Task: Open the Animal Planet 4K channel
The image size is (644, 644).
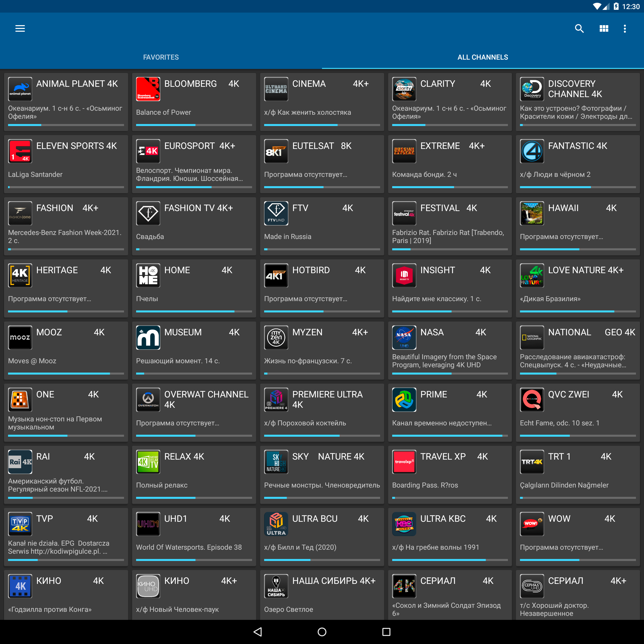Action: (x=66, y=102)
